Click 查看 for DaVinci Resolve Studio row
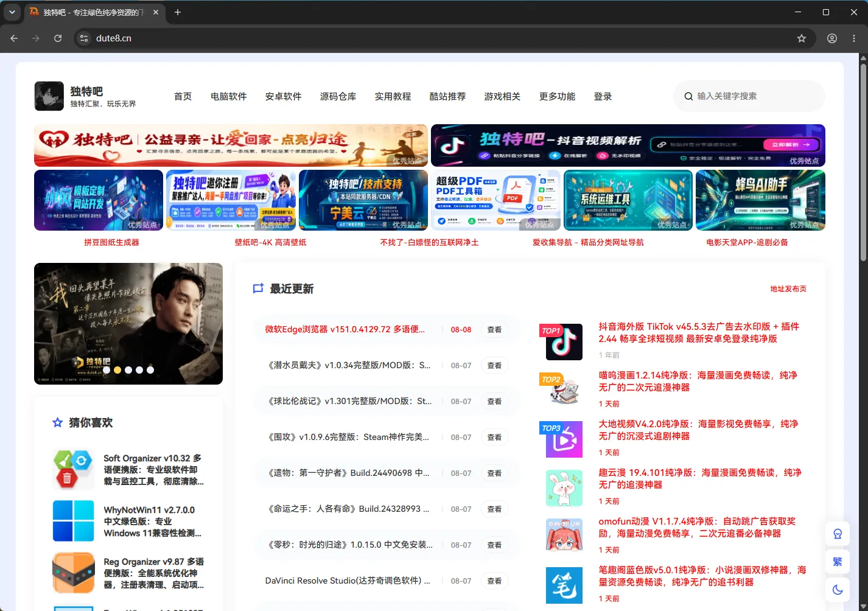Image resolution: width=868 pixels, height=611 pixels. pos(494,581)
